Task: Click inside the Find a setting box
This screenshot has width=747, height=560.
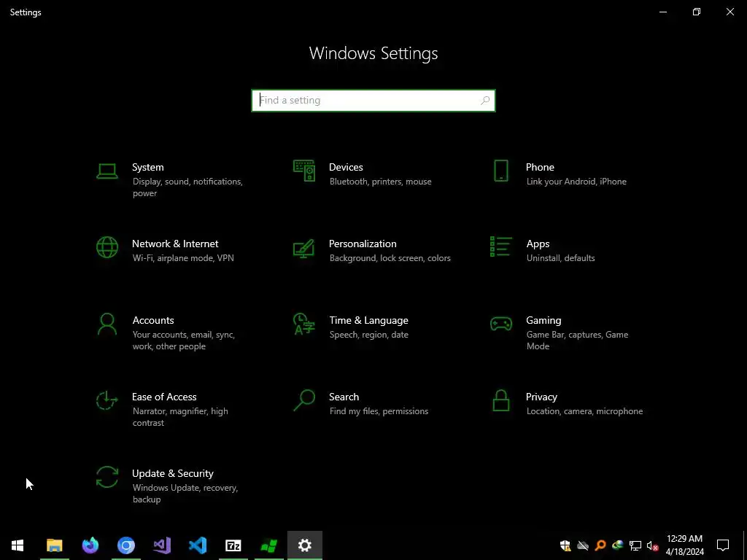Action: (373, 101)
